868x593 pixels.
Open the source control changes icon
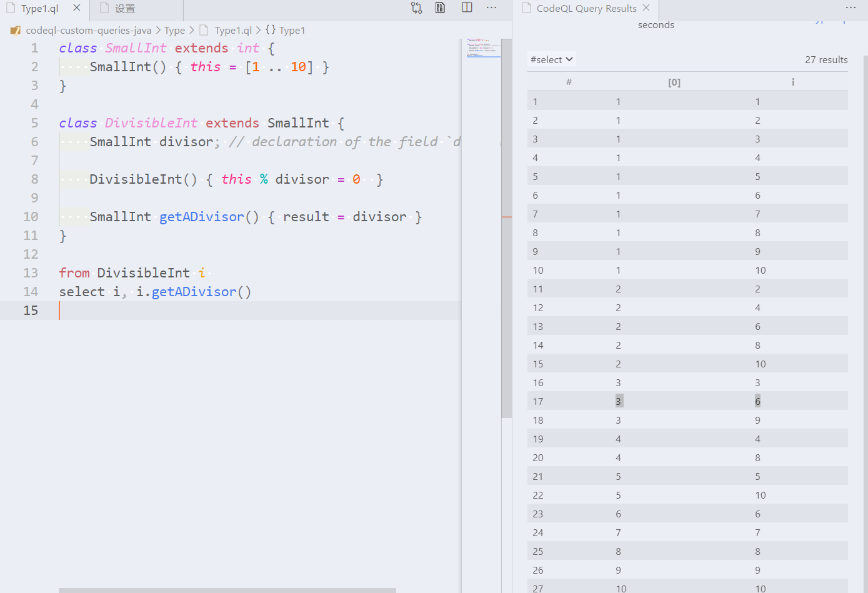click(x=416, y=8)
